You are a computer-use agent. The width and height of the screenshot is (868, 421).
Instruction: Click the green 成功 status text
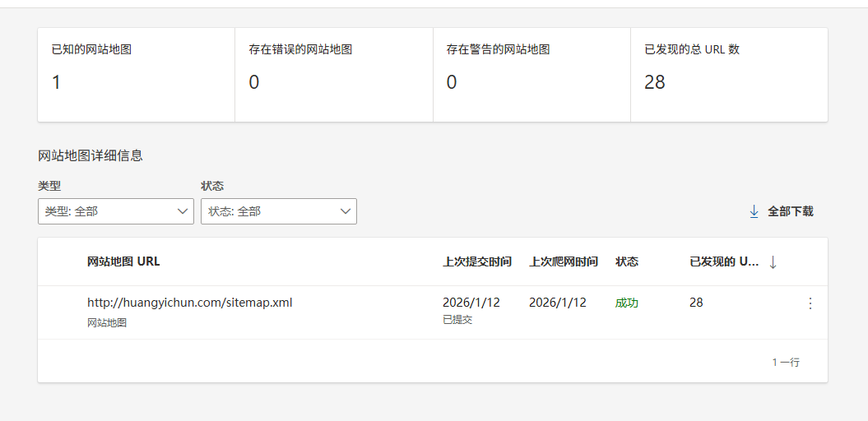coord(627,303)
